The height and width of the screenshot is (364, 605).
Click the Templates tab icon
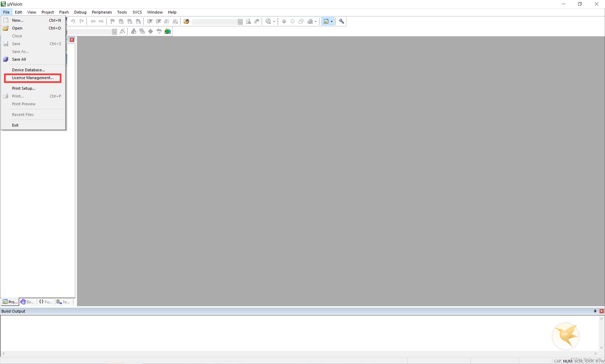(x=59, y=302)
